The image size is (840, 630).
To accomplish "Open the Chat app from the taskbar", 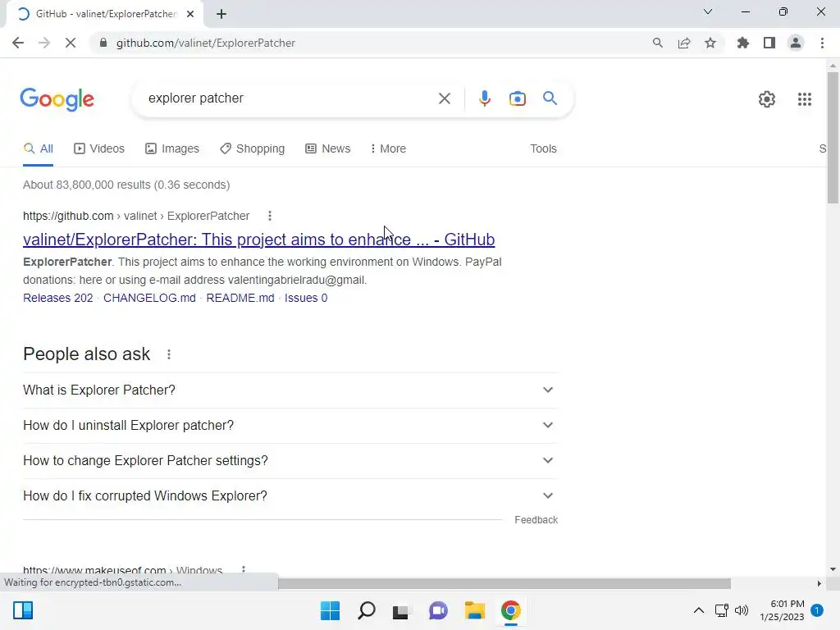I will 438,610.
